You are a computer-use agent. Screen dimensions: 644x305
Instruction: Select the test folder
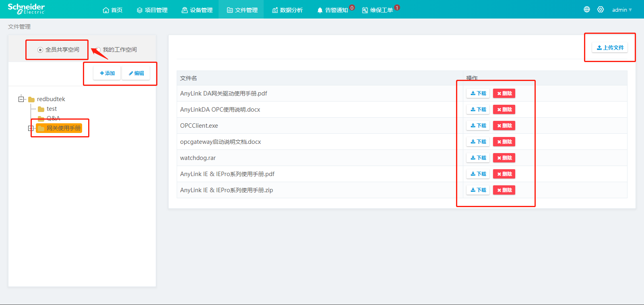(x=47, y=109)
